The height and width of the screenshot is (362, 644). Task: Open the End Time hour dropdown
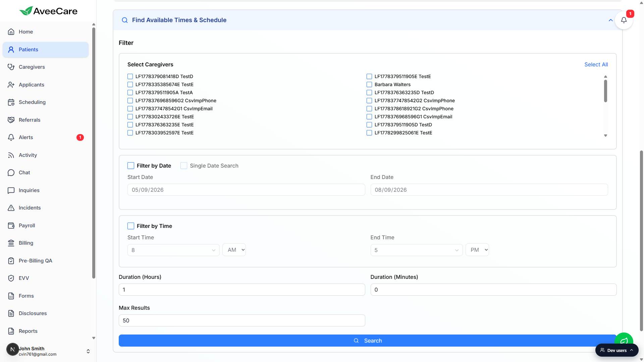click(417, 250)
